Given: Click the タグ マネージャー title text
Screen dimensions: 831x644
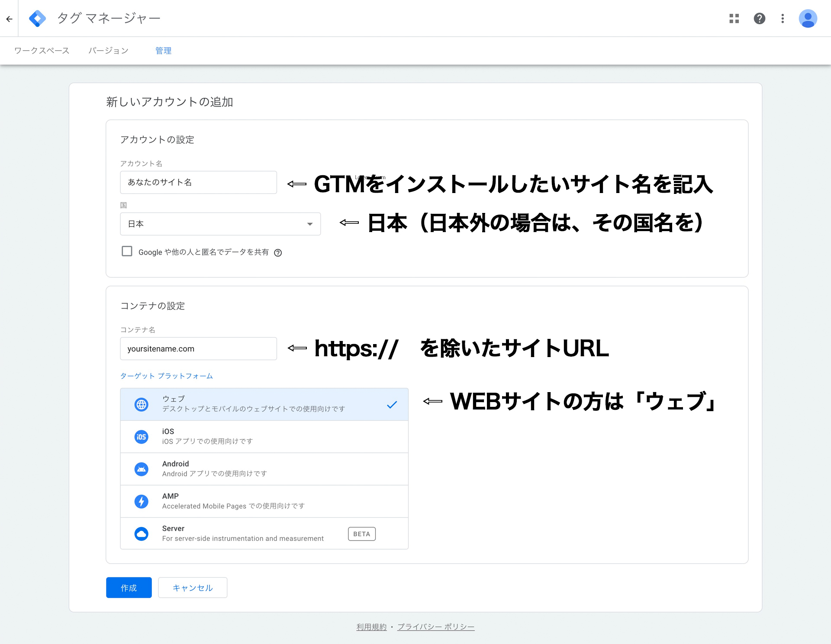Looking at the screenshot, I should (x=109, y=18).
